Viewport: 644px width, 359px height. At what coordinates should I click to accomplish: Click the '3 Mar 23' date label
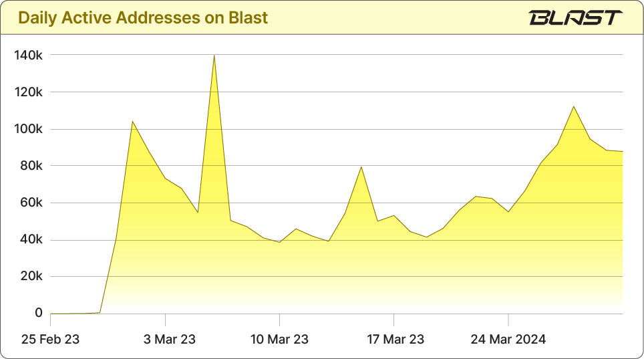(x=169, y=339)
